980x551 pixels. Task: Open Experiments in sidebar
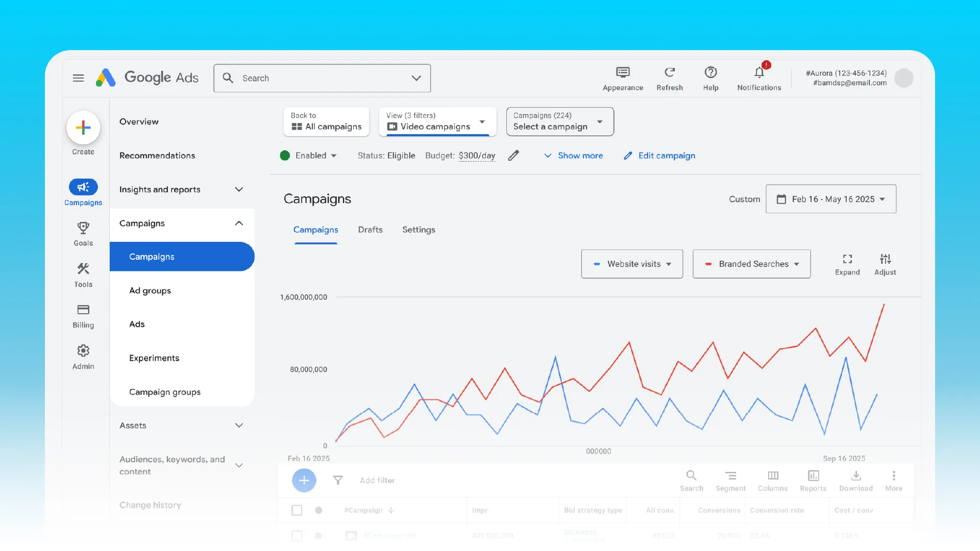click(x=154, y=358)
